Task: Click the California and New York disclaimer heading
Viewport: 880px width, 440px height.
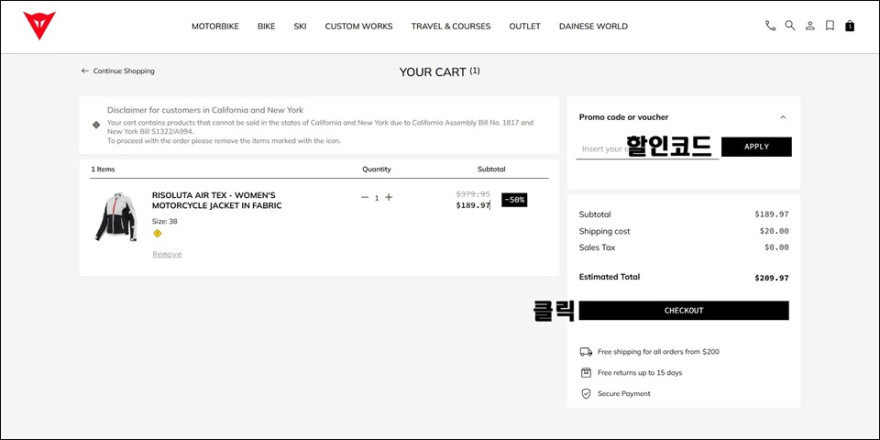Action: [x=205, y=111]
